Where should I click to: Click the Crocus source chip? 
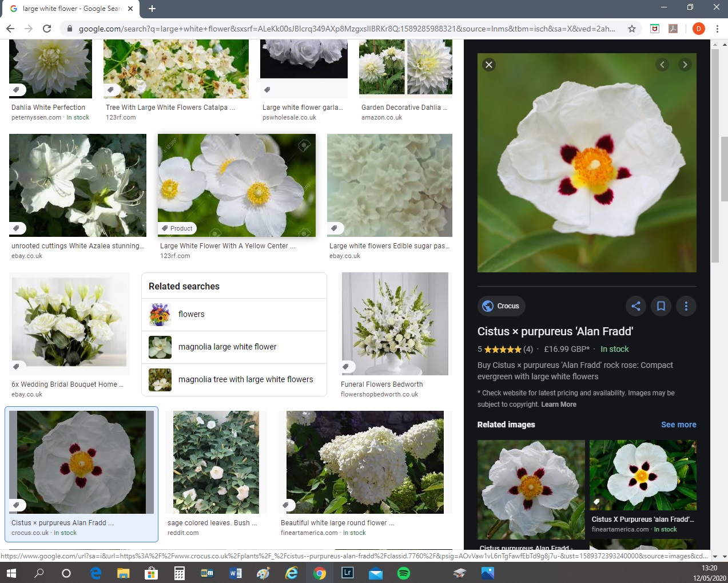pyautogui.click(x=502, y=306)
